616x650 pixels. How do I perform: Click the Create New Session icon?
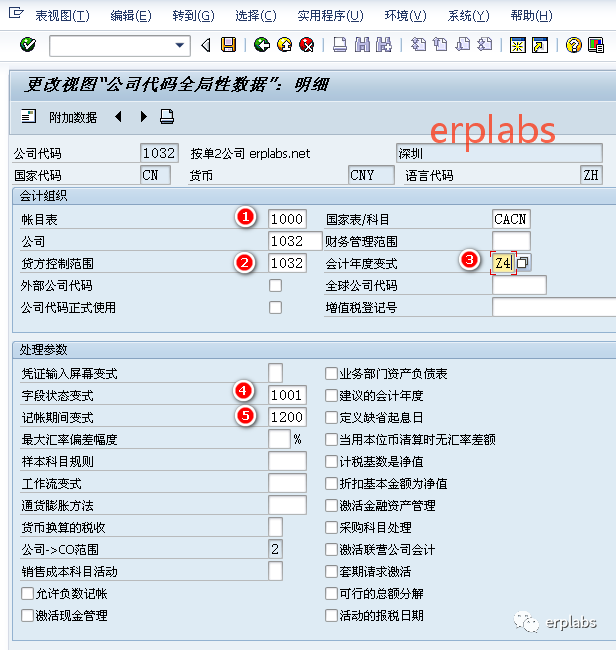[x=518, y=45]
